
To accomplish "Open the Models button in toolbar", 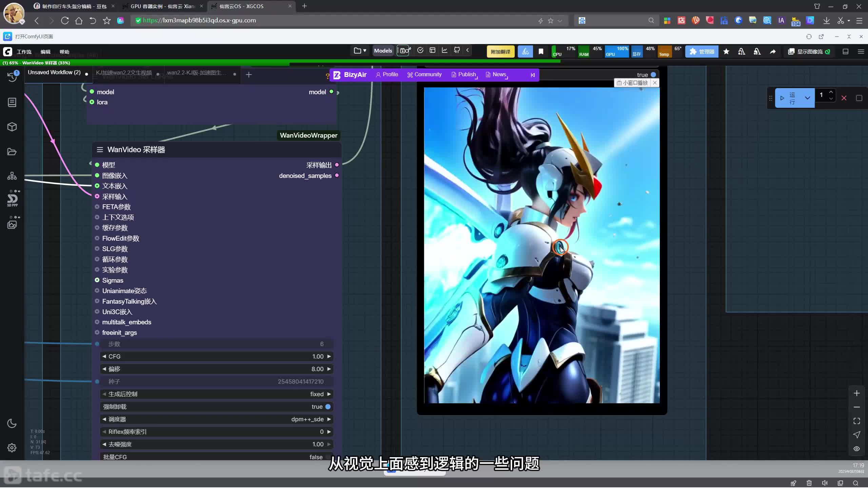I will (x=383, y=50).
